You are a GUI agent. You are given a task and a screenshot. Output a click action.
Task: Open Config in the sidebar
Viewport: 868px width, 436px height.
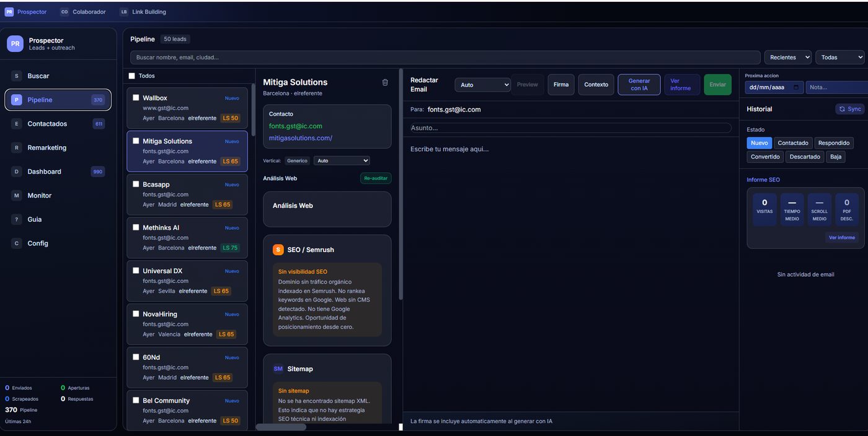pyautogui.click(x=58, y=243)
